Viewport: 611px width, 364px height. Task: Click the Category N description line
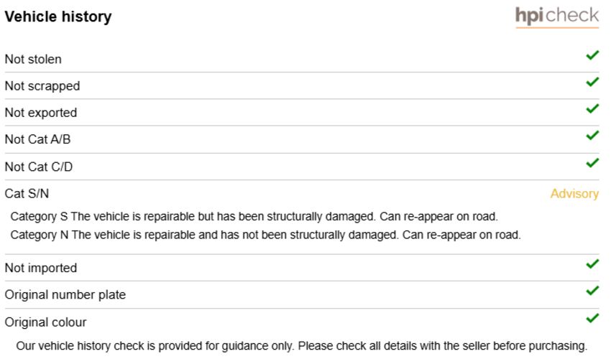265,235
